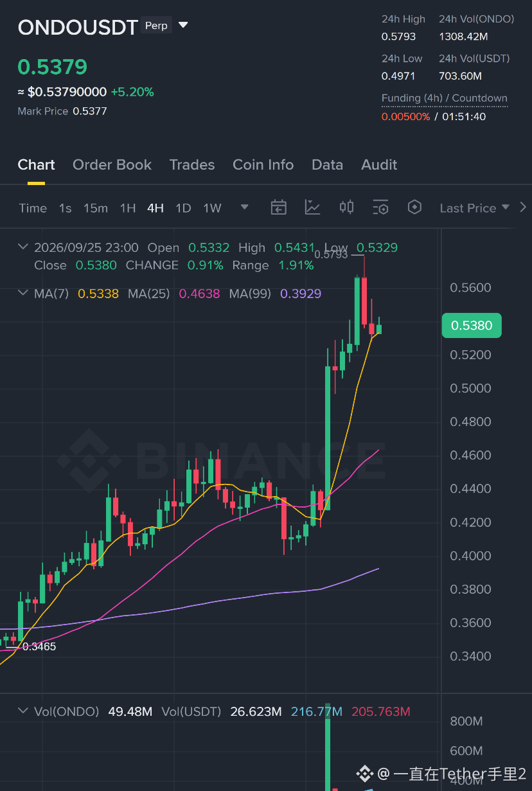Collapse the Vol(ONDO) indicator legend
The height and width of the screenshot is (791, 532).
click(23, 711)
